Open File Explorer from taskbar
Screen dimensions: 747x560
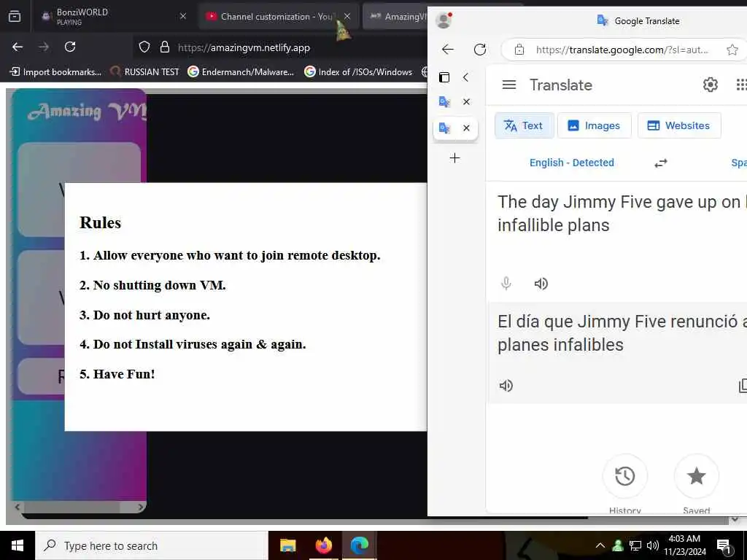[x=287, y=545]
